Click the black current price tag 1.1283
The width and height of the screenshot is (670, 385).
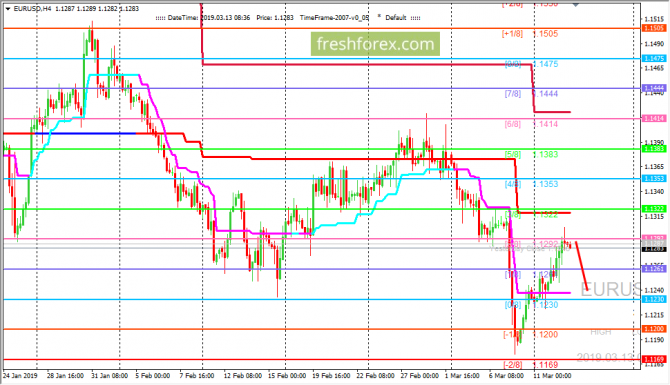pyautogui.click(x=654, y=249)
